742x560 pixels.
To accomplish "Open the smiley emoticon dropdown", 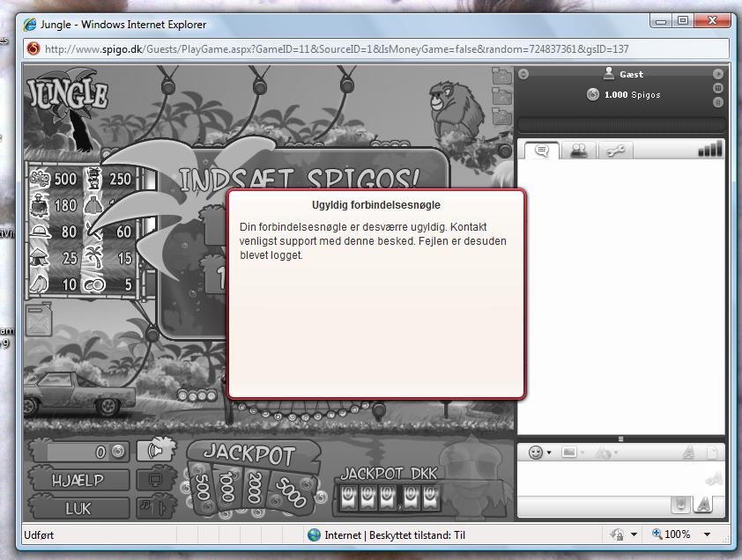I will [x=539, y=452].
